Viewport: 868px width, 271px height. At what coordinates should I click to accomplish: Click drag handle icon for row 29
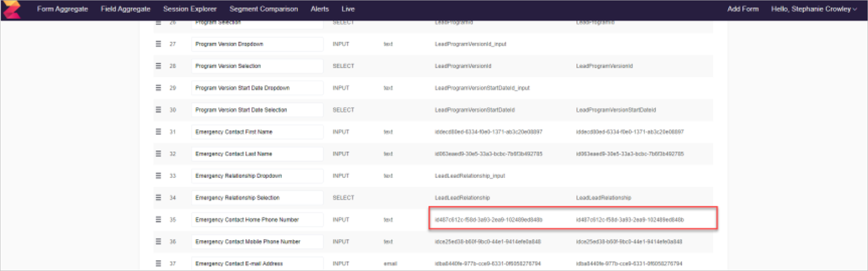[x=158, y=88]
